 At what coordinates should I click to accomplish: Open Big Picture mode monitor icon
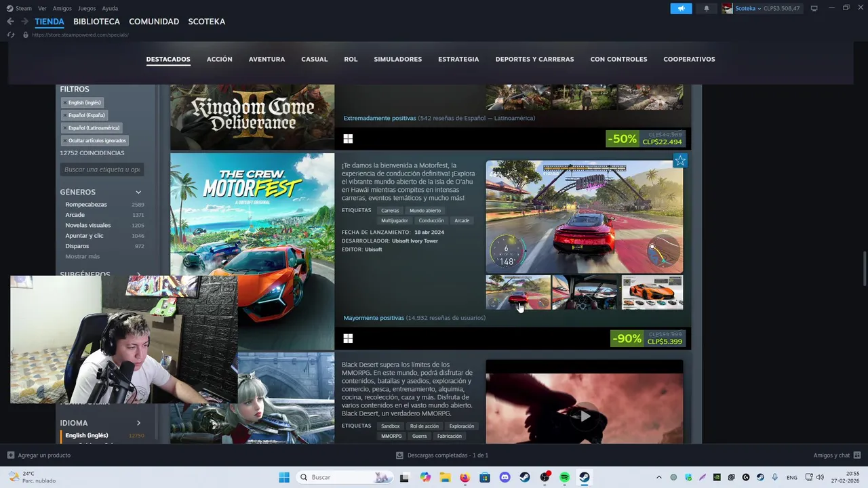tap(814, 8)
